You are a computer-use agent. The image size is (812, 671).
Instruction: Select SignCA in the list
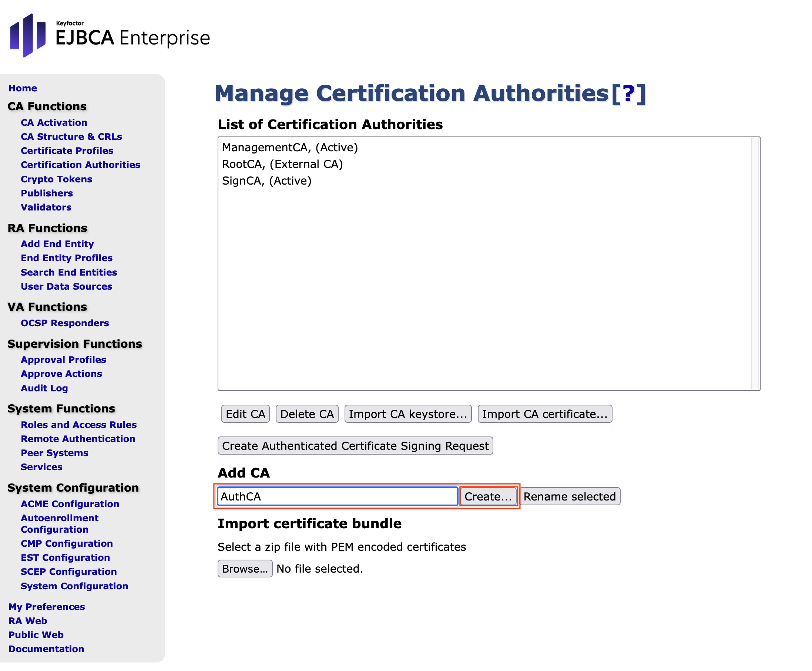pyautogui.click(x=266, y=181)
